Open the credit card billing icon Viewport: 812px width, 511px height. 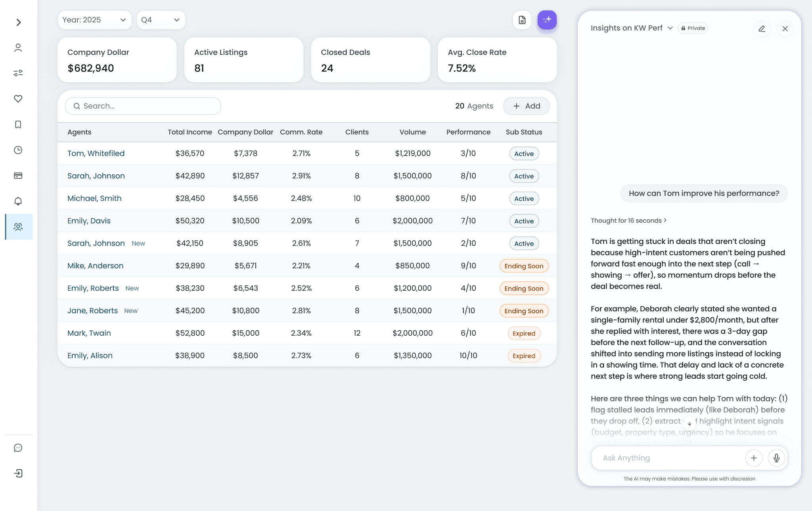pyautogui.click(x=18, y=175)
